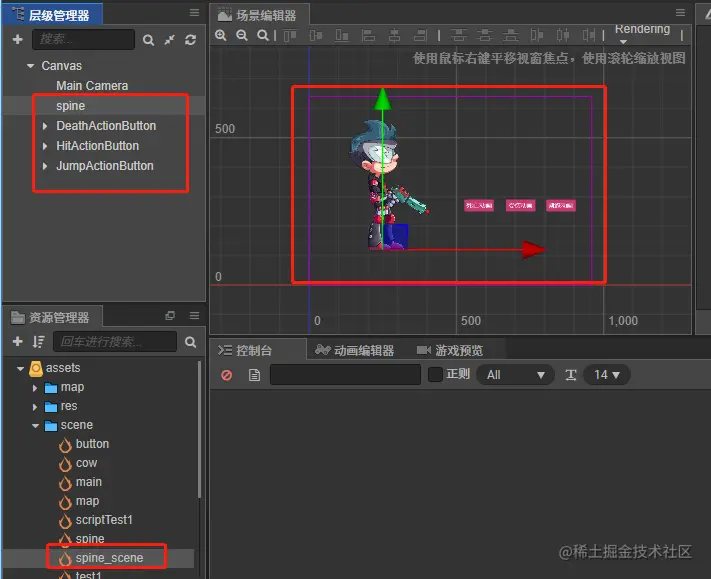Zoom in the scene editor view

[x=221, y=35]
